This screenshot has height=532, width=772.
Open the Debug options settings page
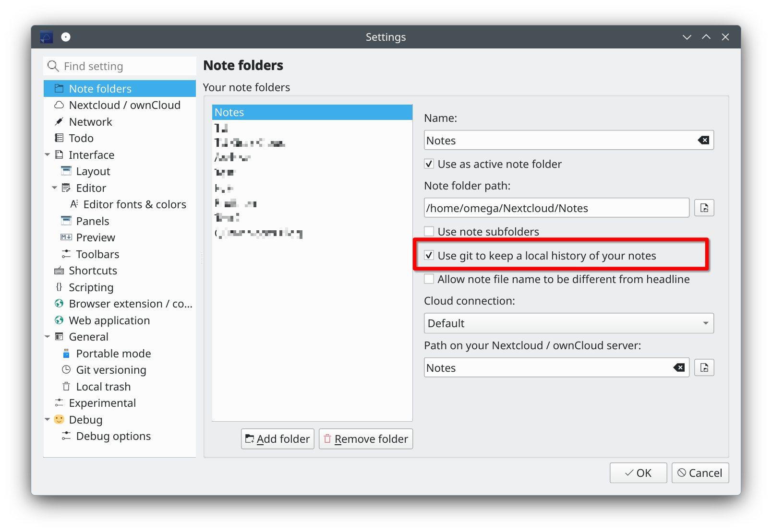click(113, 436)
